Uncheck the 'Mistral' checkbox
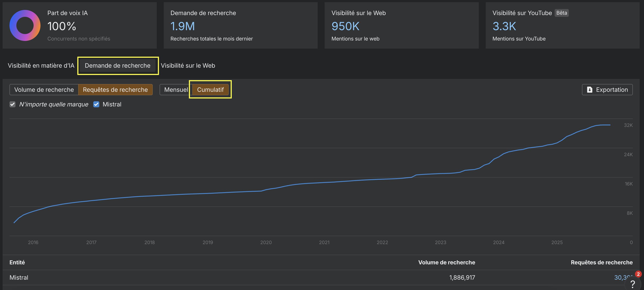Screen dimensions: 644x290 click(x=96, y=104)
